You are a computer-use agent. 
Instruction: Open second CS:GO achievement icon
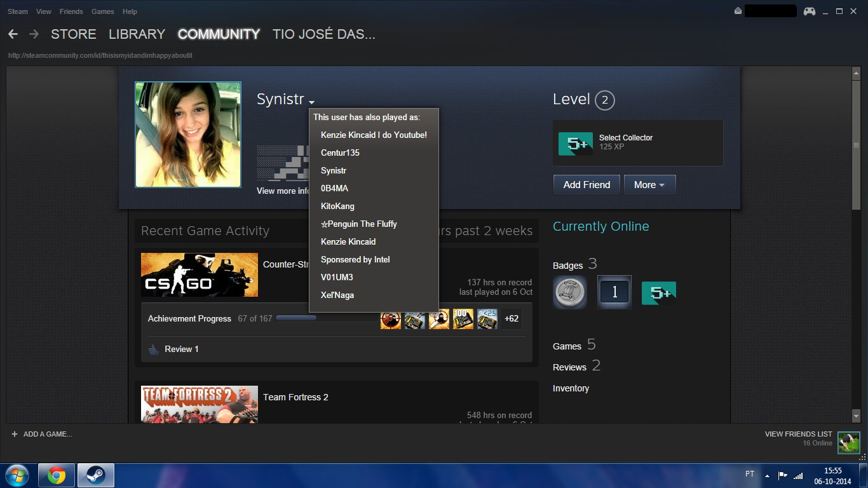click(x=415, y=319)
